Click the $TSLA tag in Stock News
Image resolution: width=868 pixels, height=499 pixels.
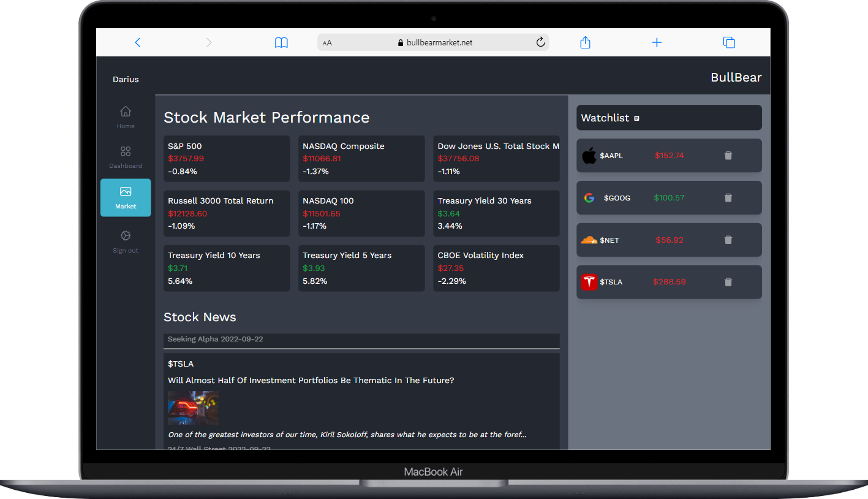pyautogui.click(x=181, y=364)
